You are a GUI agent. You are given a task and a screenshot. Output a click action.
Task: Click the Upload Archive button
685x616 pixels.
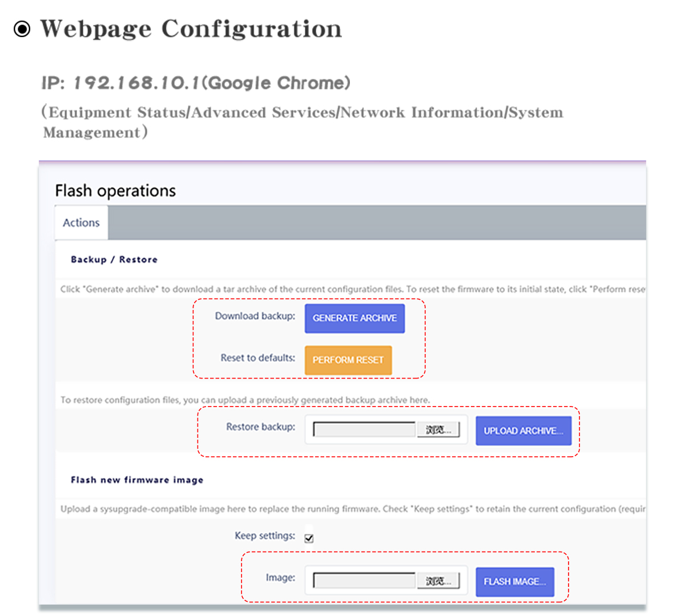pos(523,430)
